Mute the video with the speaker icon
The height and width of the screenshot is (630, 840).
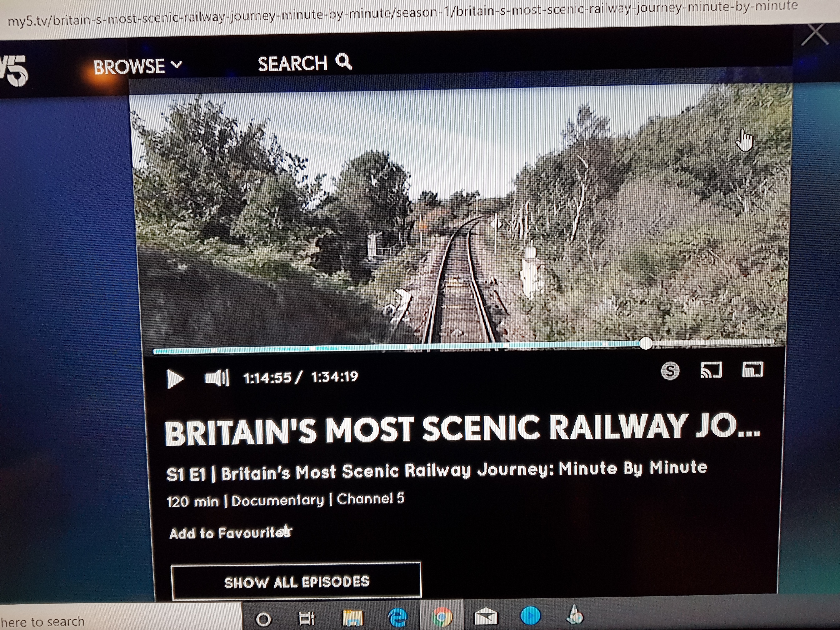point(217,378)
